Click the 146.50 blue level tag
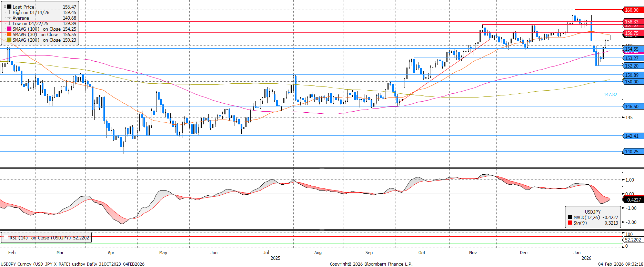Viewport: 644px width, 267px height. tap(633, 106)
